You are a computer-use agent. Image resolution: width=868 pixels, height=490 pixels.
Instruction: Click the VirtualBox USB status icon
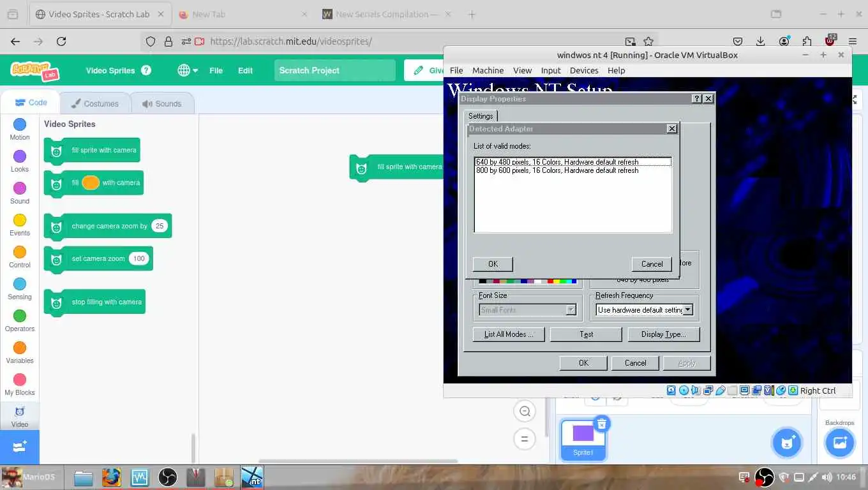click(x=721, y=390)
